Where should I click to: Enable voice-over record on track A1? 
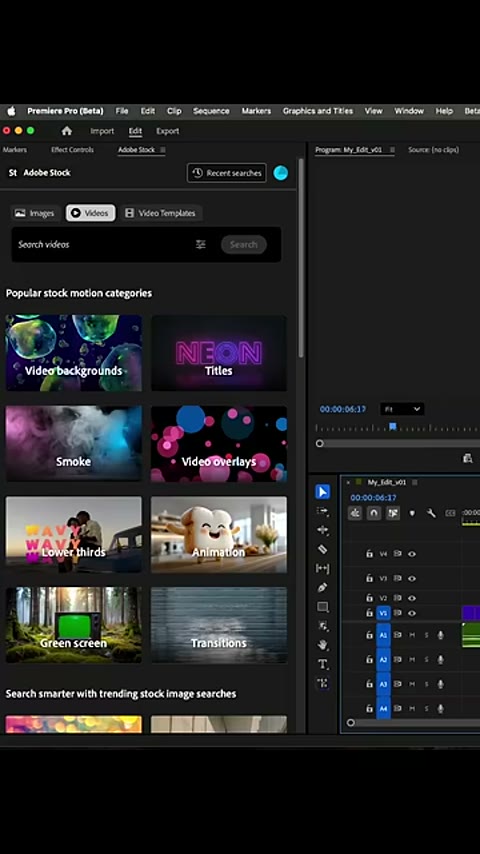click(440, 635)
